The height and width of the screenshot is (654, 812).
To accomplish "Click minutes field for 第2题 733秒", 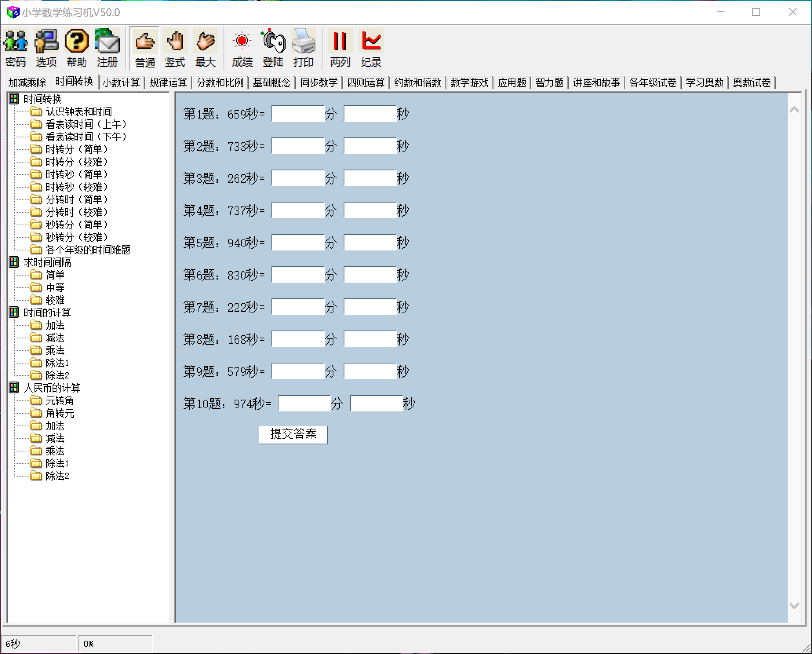I will [298, 146].
